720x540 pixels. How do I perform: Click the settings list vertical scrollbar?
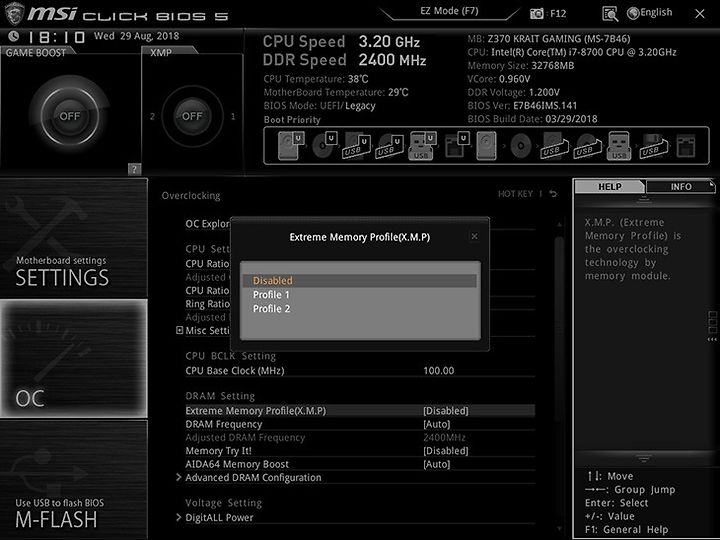(559, 328)
